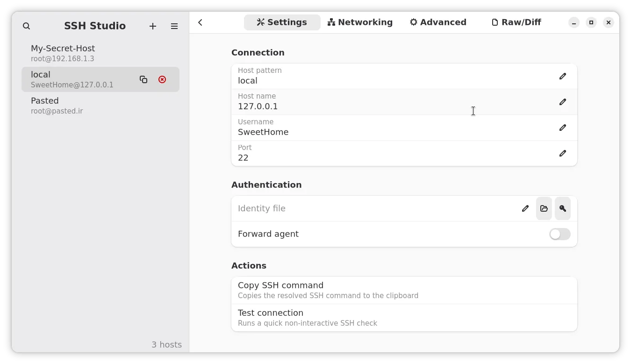The width and height of the screenshot is (631, 364).
Task: Open the Advanced tab
Action: pos(438,22)
